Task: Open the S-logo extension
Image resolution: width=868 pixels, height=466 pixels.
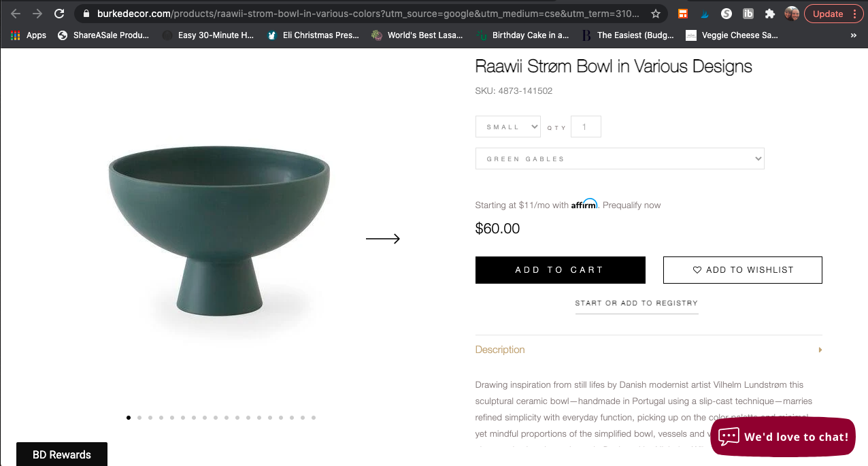Action: click(x=726, y=13)
